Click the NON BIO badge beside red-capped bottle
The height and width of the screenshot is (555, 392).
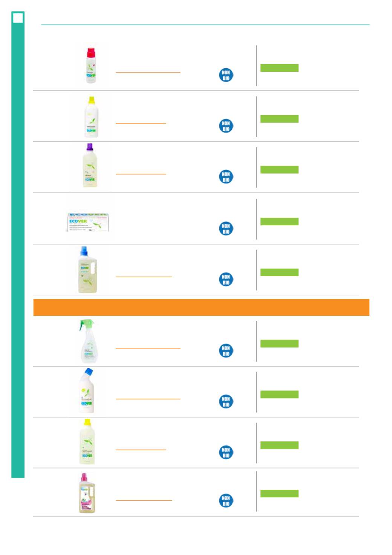click(226, 75)
